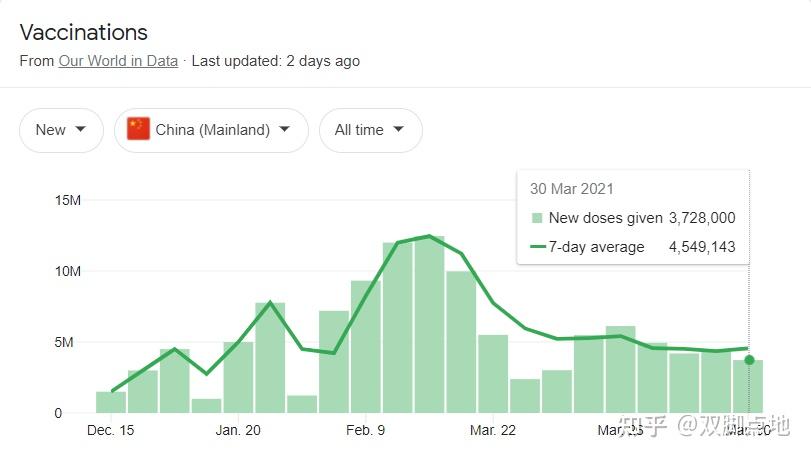Click the Vaccinations heading
The image size is (811, 458).
coord(84,33)
